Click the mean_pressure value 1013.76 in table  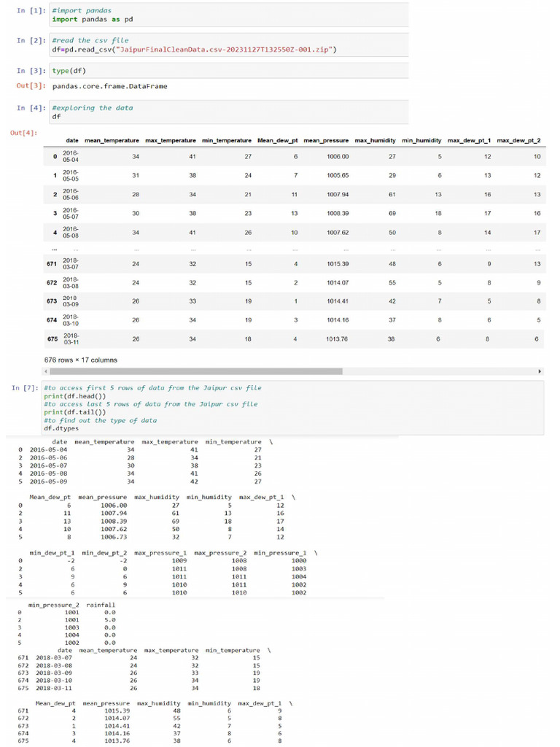pyautogui.click(x=337, y=339)
